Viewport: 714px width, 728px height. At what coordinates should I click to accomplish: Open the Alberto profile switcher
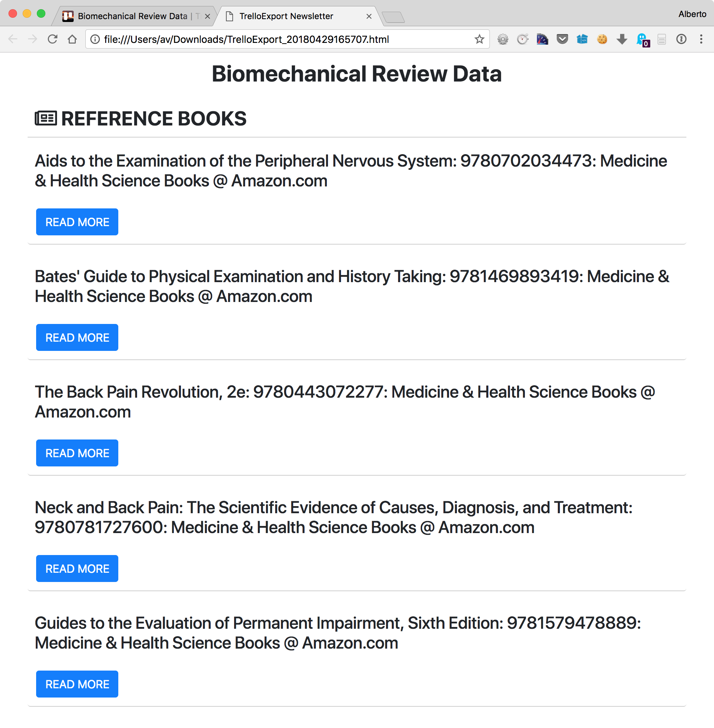point(692,14)
